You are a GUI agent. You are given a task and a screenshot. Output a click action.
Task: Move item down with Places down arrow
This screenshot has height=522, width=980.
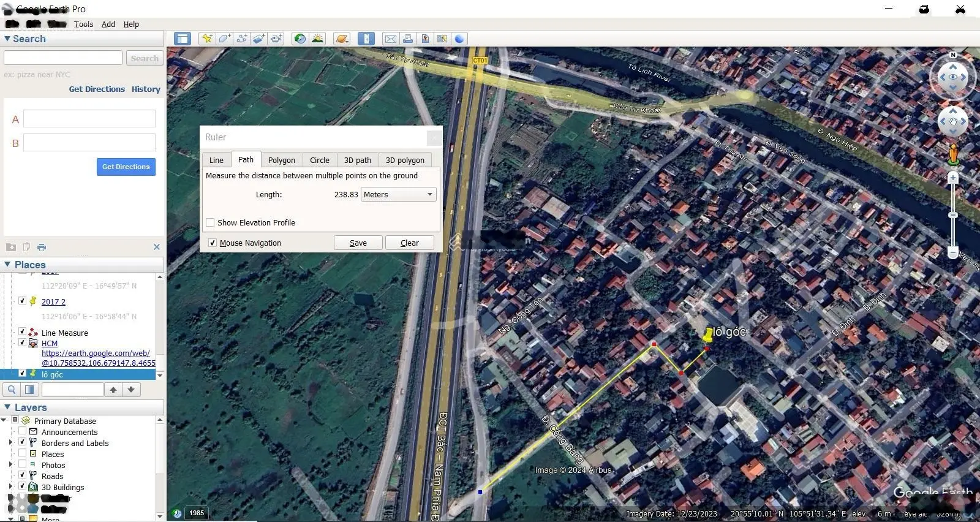(131, 389)
